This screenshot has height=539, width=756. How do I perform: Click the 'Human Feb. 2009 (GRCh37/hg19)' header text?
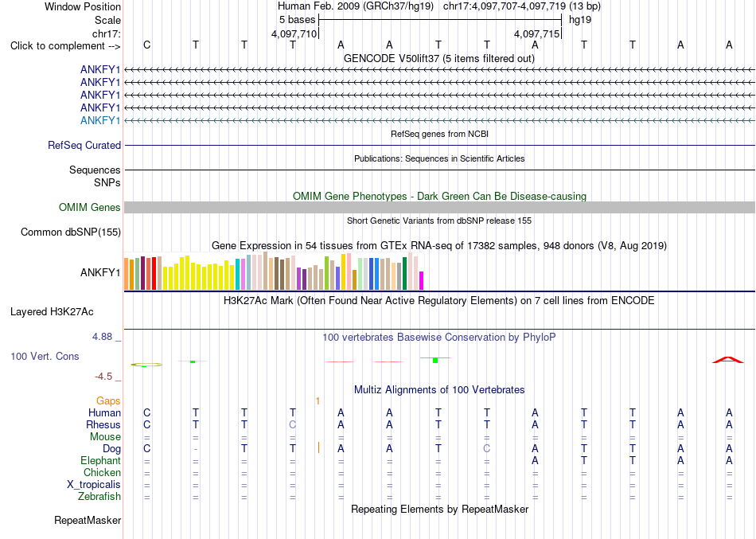[x=356, y=6]
